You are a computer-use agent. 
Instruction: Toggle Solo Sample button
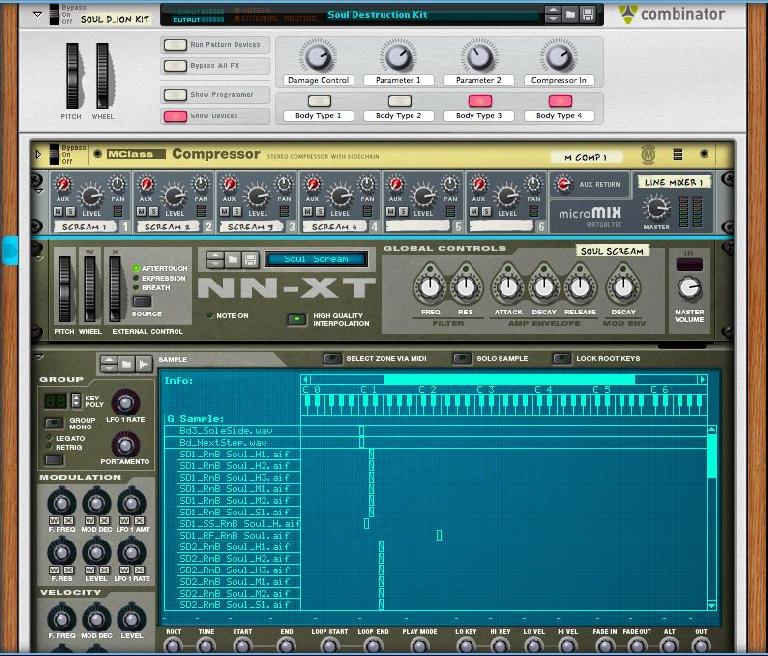462,359
